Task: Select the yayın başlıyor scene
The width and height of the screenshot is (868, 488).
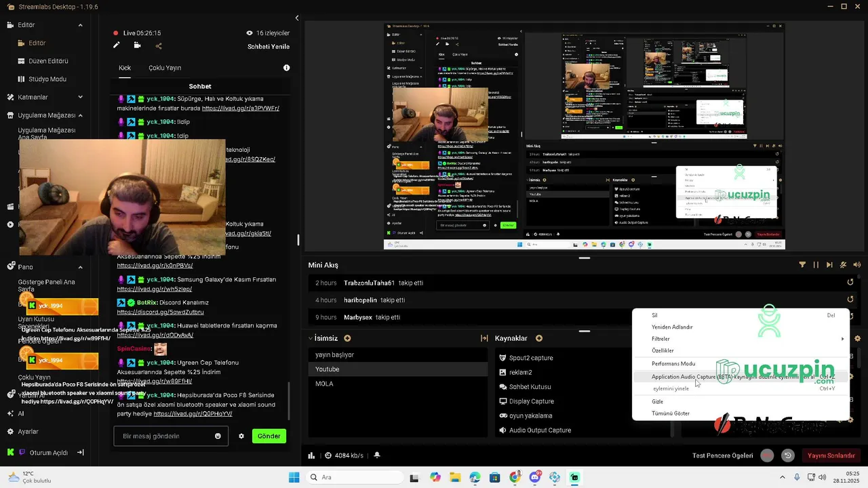Action: coord(398,354)
